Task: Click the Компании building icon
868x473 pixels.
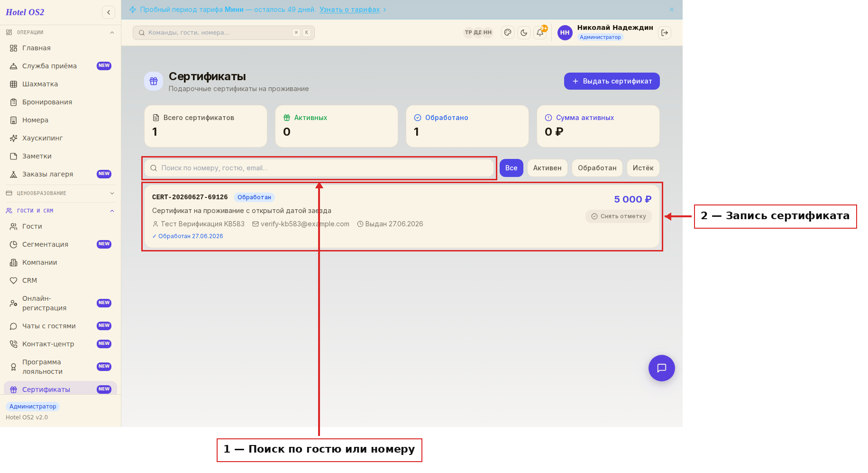Action: [x=14, y=262]
